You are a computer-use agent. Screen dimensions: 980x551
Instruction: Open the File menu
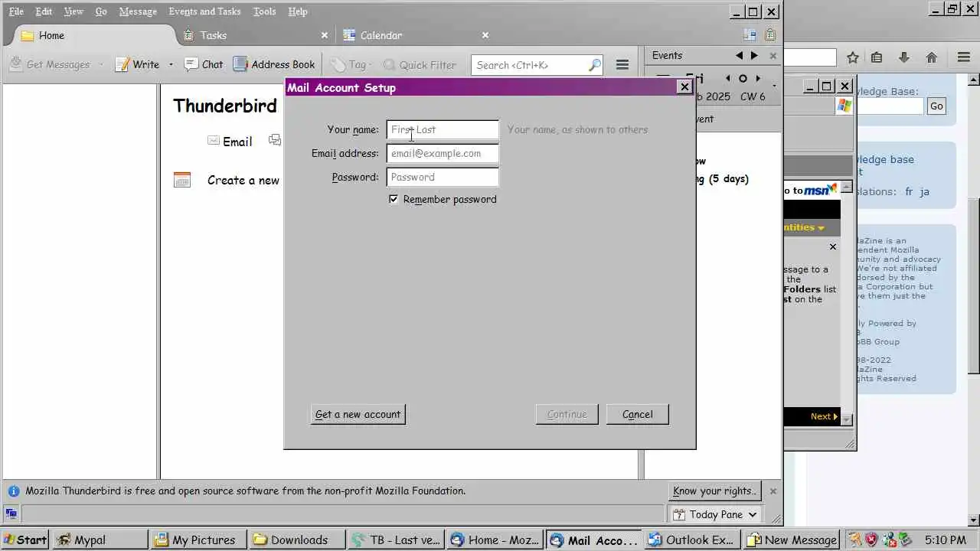16,11
